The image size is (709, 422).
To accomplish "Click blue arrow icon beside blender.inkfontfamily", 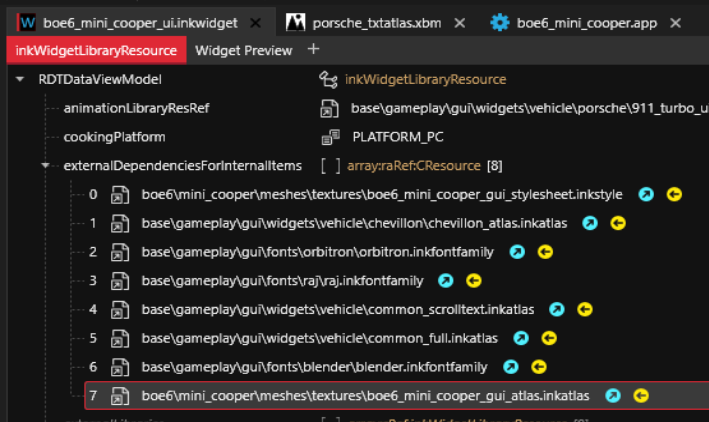I will 511,368.
